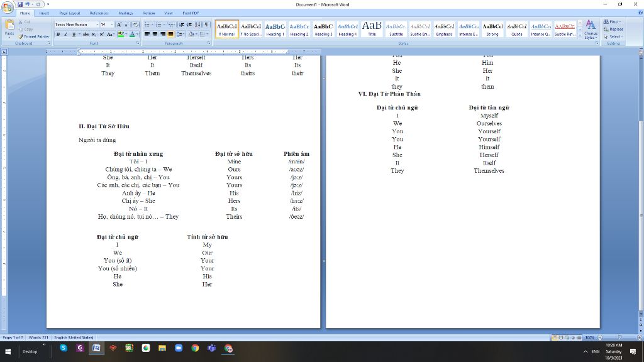Sort paragraph text
The height and width of the screenshot is (362, 644).
[x=197, y=25]
